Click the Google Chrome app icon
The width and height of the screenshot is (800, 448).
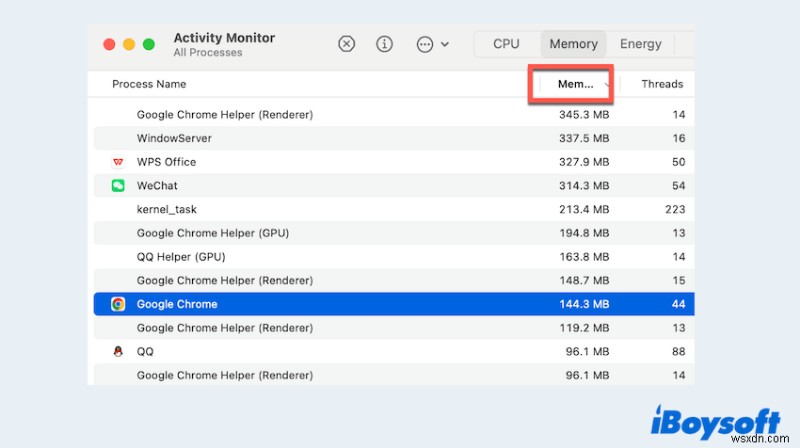(118, 304)
